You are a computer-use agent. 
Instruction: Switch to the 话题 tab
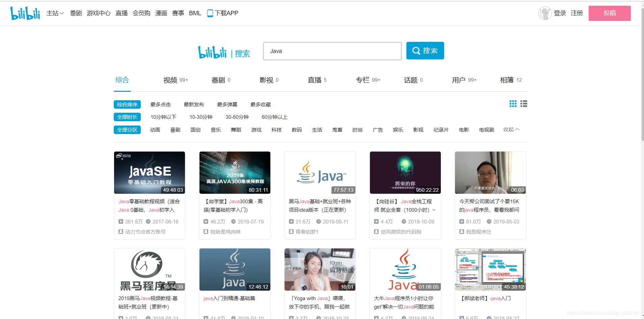pos(413,80)
